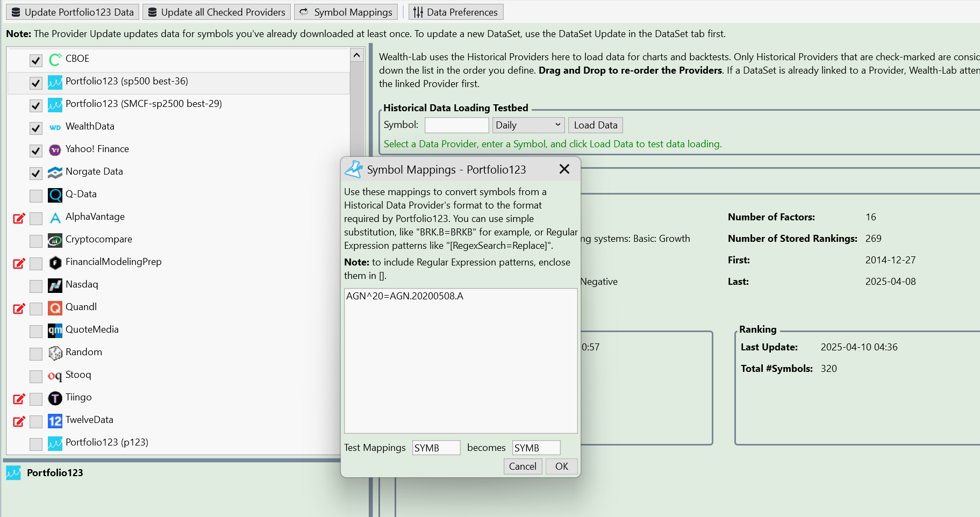Open Data Preferences in the toolbar
This screenshot has width=980, height=517.
[x=456, y=12]
